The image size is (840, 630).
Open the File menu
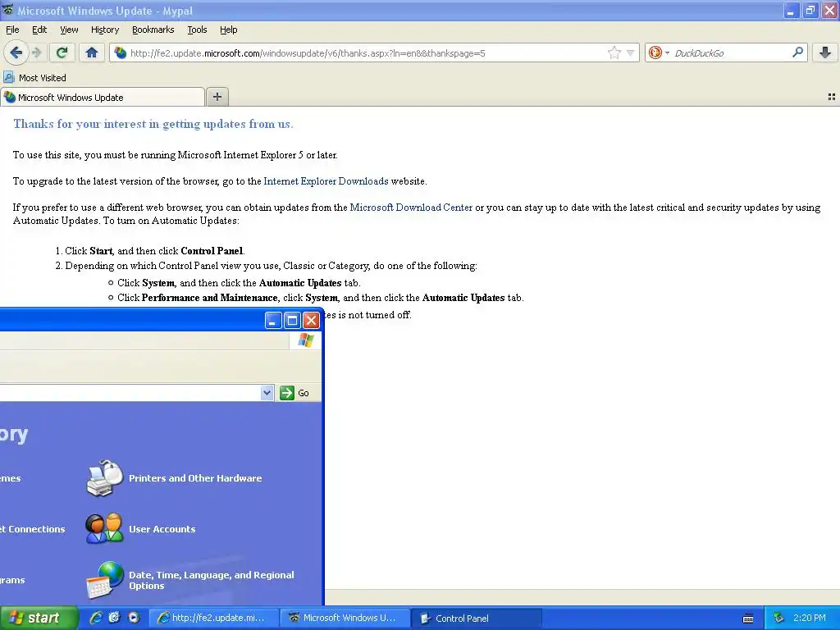pos(12,30)
